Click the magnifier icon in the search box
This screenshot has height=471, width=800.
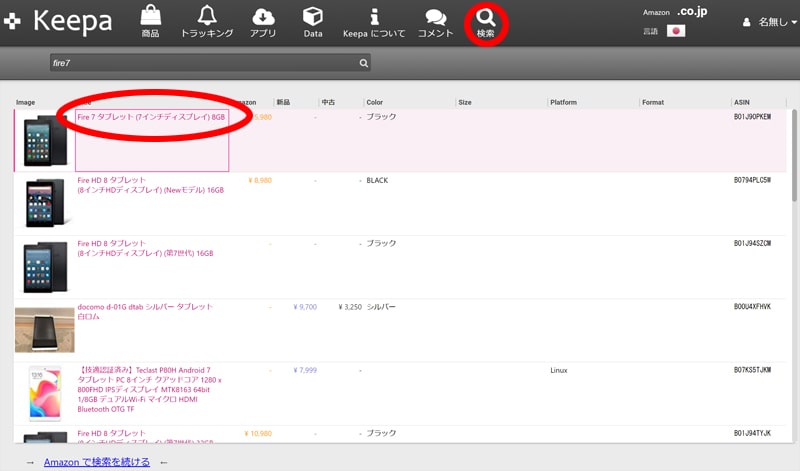point(364,63)
